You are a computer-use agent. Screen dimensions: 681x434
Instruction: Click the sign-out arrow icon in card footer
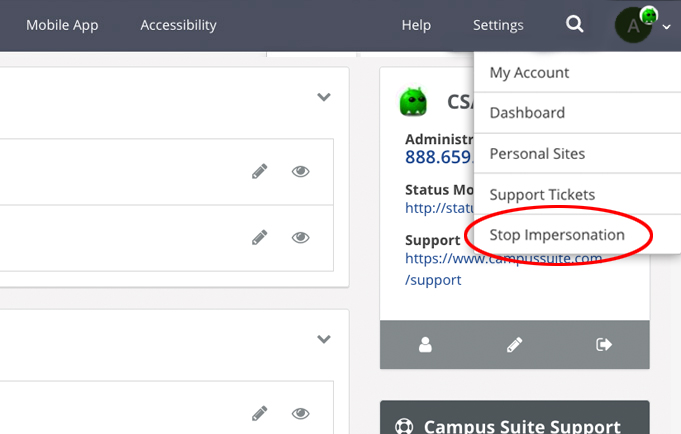point(604,345)
